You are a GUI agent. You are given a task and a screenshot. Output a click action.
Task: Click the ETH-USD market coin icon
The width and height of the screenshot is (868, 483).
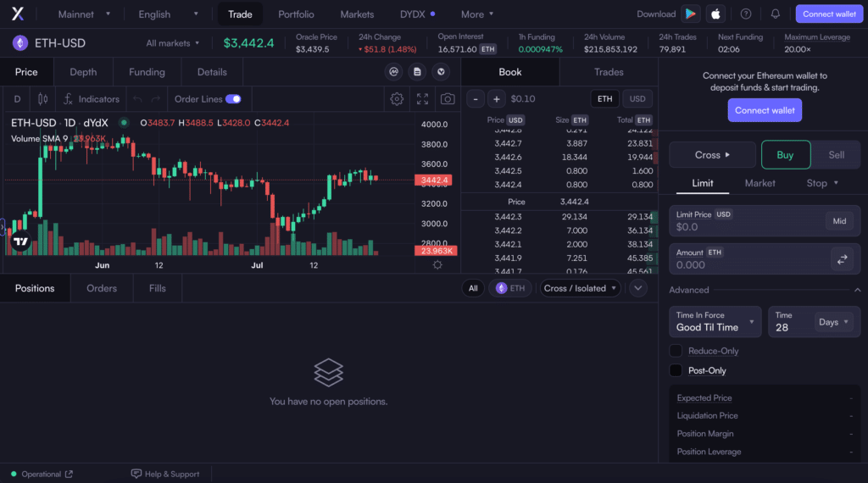coord(20,42)
